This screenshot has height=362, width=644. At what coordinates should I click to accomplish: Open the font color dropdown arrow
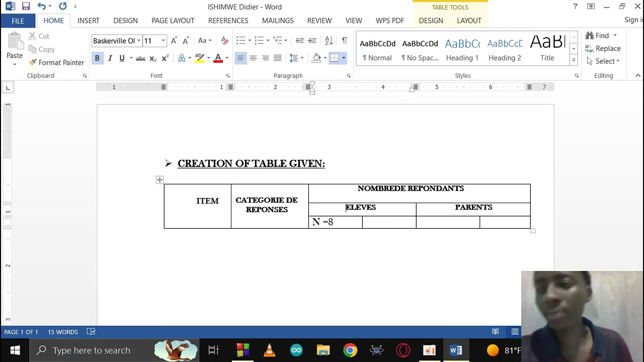[x=227, y=58]
